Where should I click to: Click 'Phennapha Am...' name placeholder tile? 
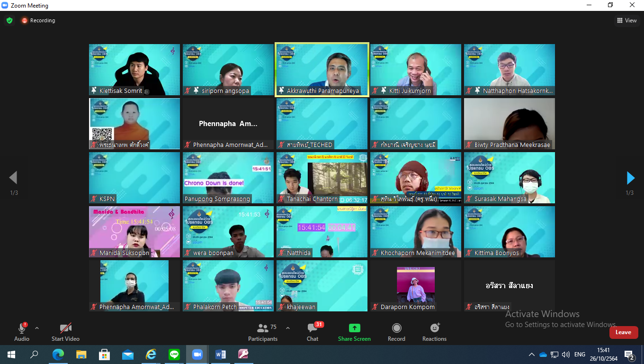pyautogui.click(x=228, y=124)
